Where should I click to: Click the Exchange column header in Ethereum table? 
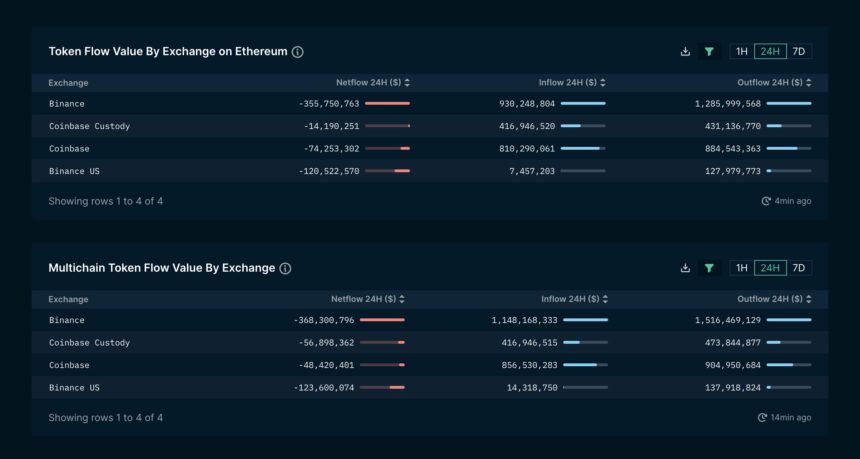point(68,83)
